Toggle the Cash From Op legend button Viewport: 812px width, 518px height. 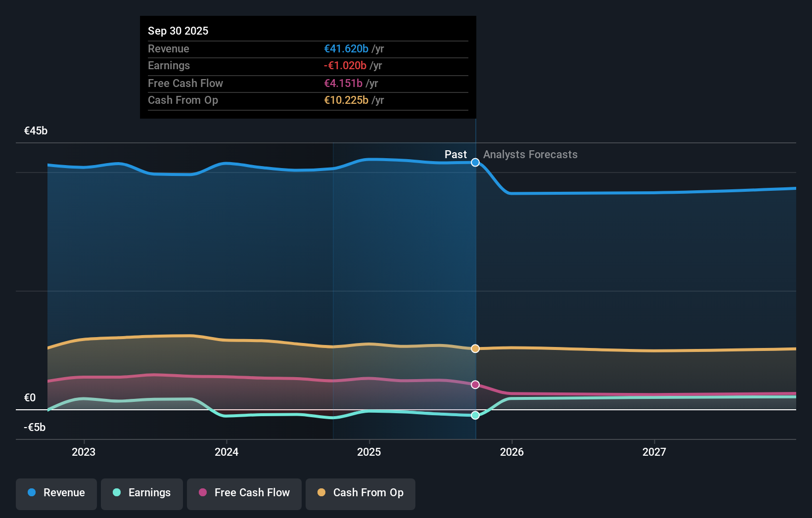[x=361, y=494]
